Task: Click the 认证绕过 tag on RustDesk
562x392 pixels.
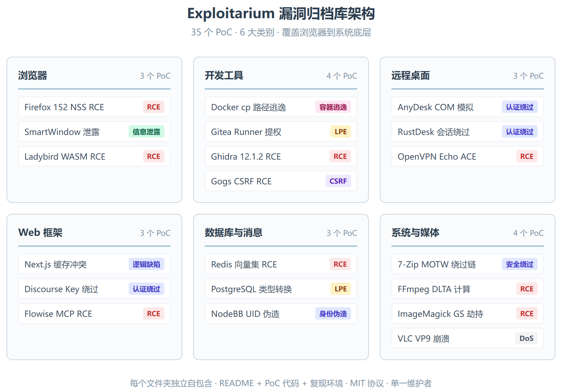Action: (x=520, y=132)
